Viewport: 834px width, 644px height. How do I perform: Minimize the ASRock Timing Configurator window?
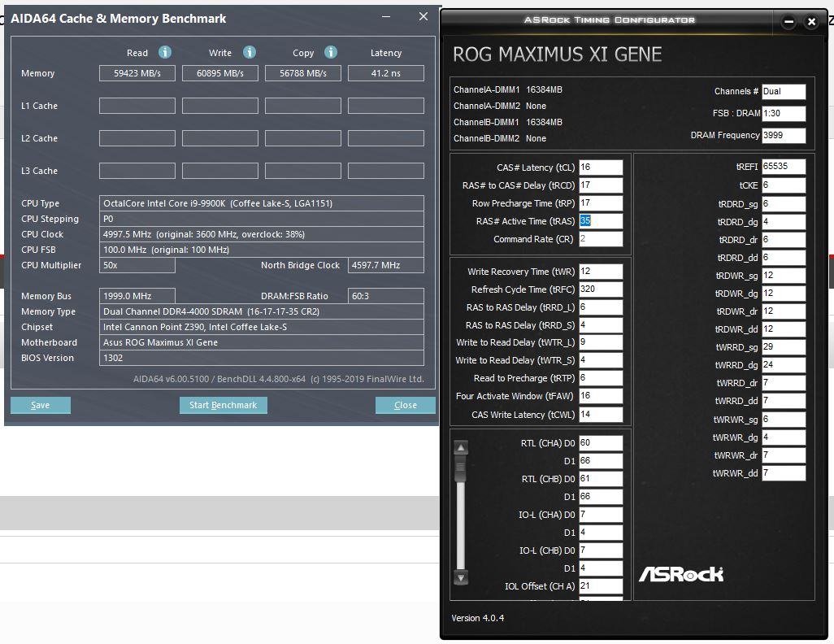click(x=788, y=22)
